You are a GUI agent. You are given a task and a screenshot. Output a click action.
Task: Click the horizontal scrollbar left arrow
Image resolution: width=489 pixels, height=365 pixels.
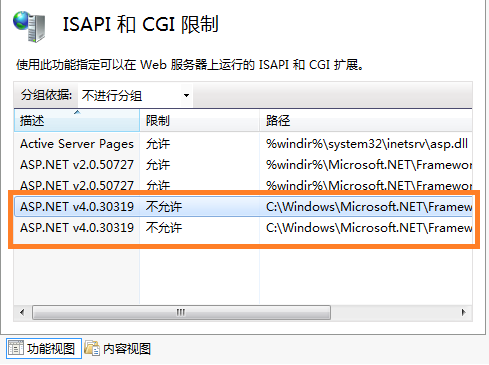pyautogui.click(x=22, y=313)
